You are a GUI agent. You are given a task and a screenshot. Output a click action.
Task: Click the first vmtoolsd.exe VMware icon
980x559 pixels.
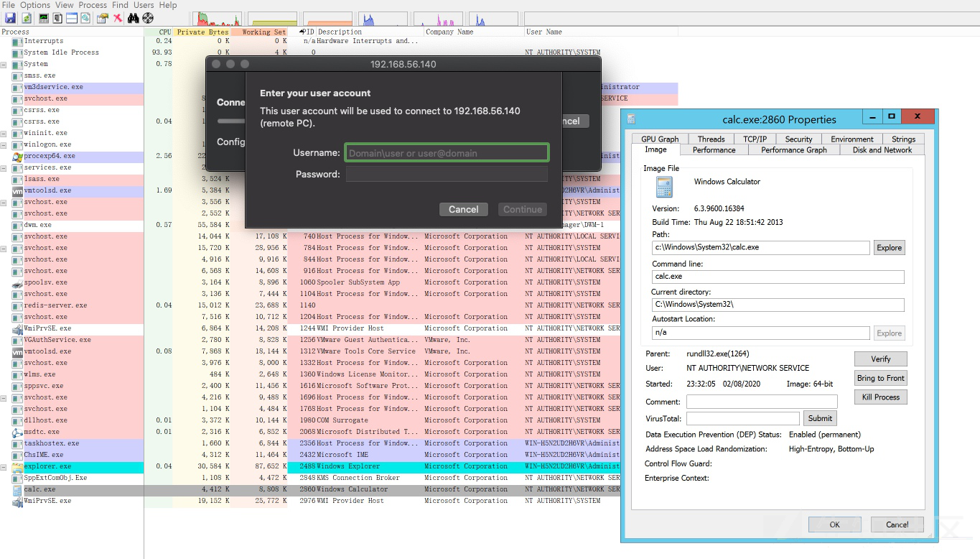point(17,190)
